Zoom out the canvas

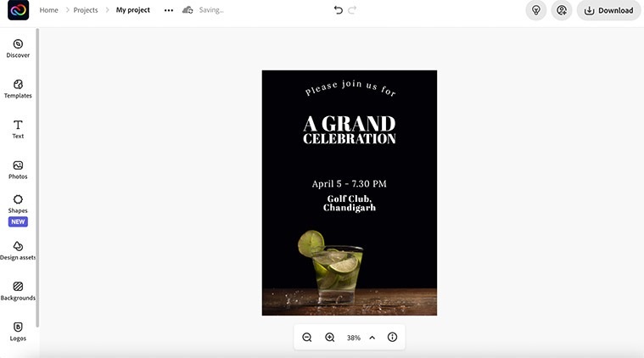(307, 338)
